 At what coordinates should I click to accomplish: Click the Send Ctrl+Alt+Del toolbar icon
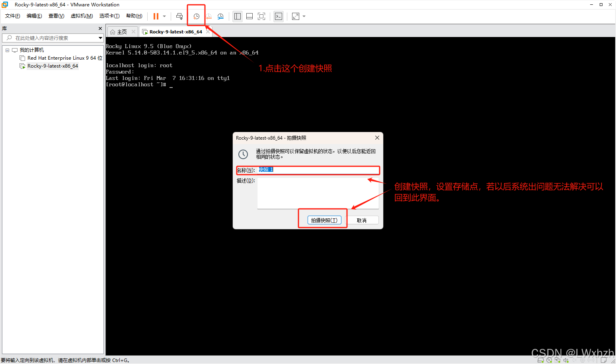179,16
